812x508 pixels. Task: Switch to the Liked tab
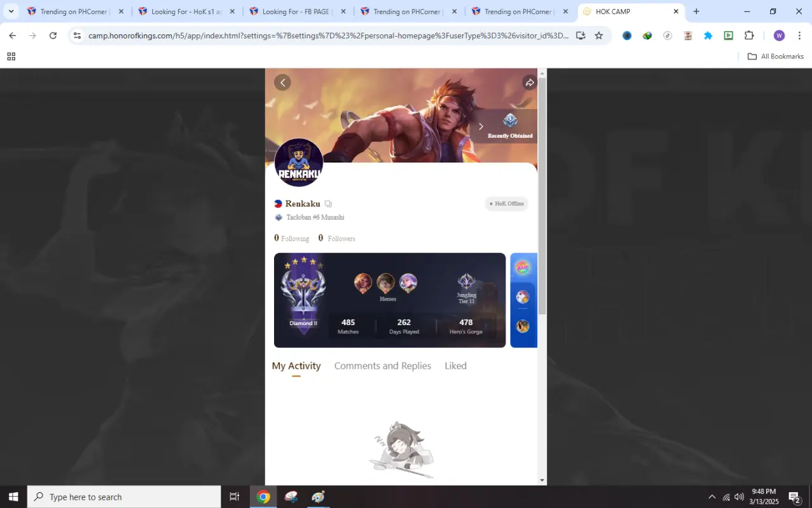(x=455, y=366)
